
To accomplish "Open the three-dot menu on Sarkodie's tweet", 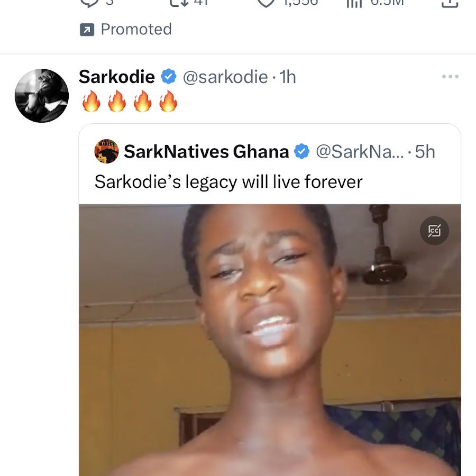I will tap(450, 77).
